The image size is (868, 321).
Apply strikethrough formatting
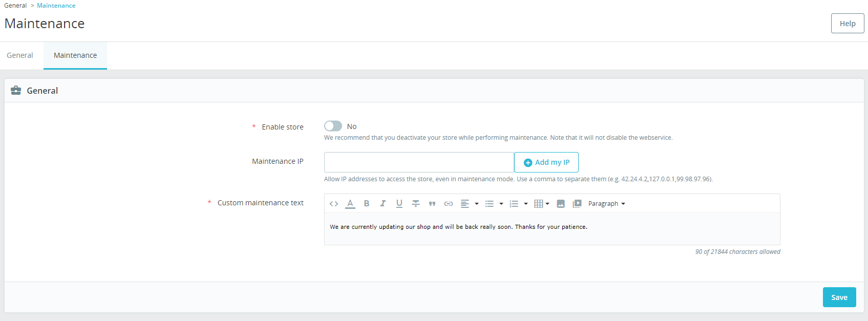click(416, 204)
